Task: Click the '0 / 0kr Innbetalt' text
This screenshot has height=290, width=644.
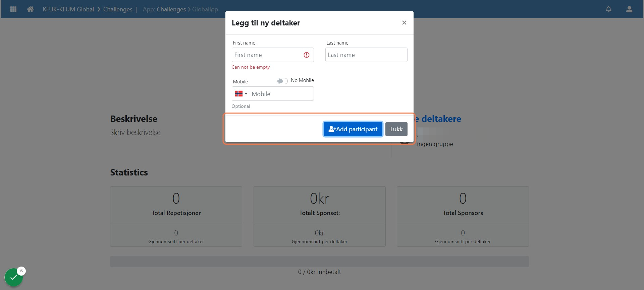Action: tap(319, 272)
